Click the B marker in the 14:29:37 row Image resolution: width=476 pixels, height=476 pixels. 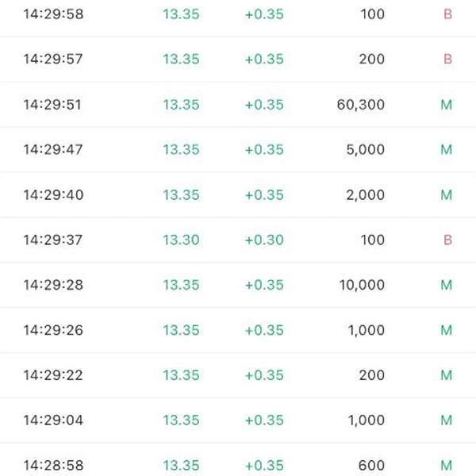[447, 240]
